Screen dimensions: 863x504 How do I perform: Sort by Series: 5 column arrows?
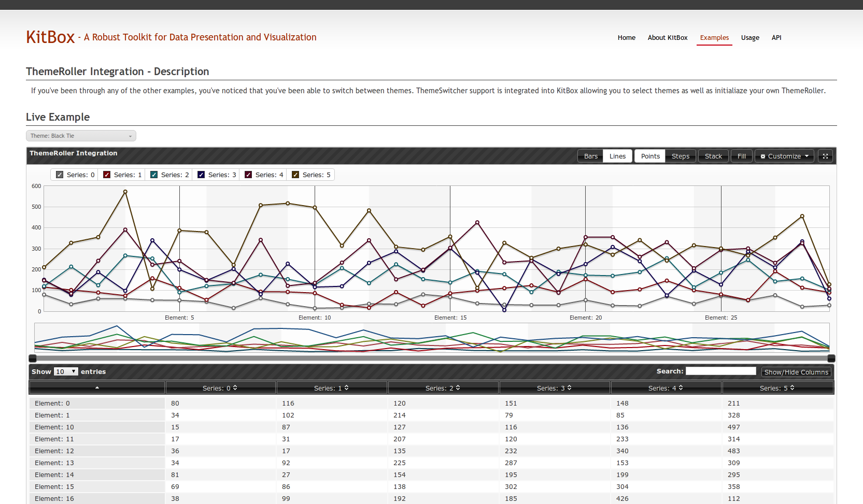[x=793, y=387]
